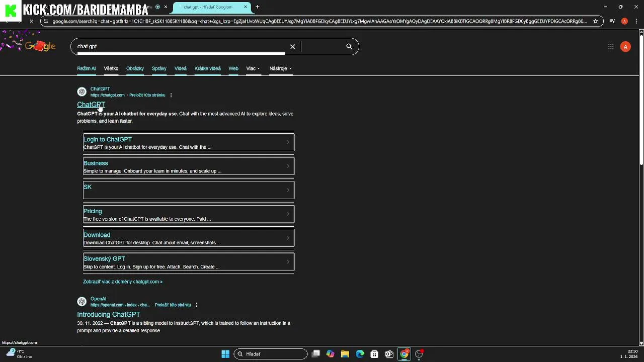
Task: Clear the search box with the X icon
Action: [x=293, y=46]
